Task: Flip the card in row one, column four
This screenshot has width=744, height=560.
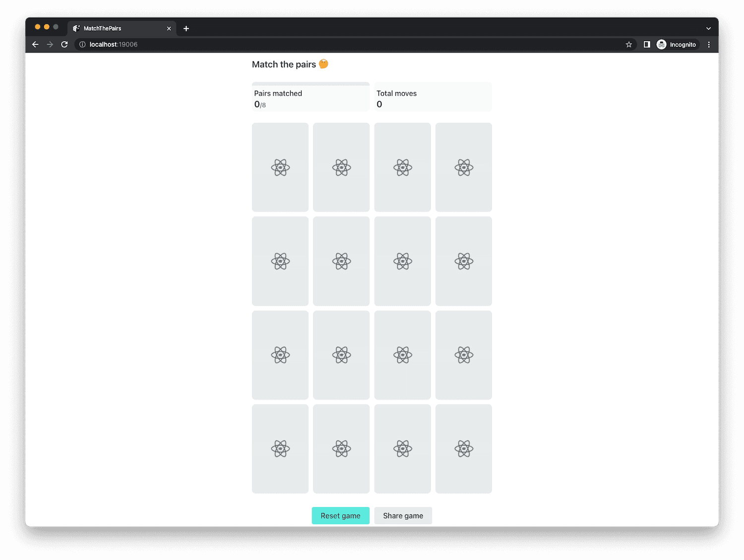Action: [x=464, y=168]
